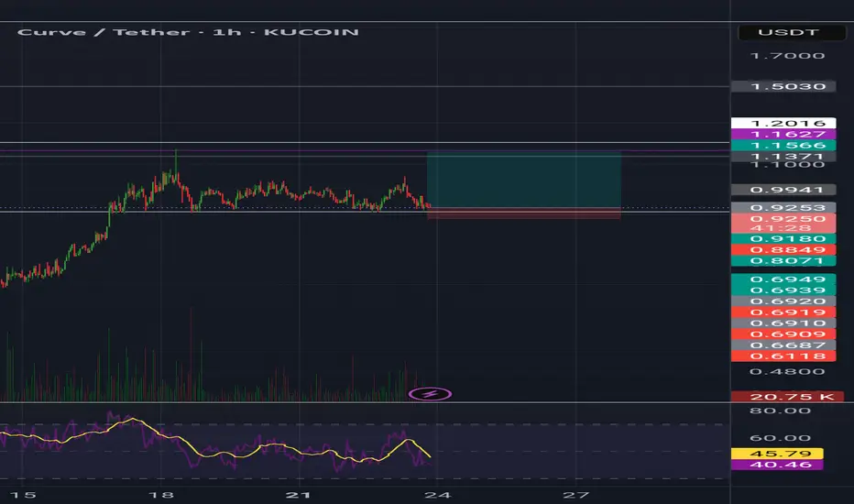854x504 pixels.
Task: Click the 80.00 RSI scale tick
Action: pyautogui.click(x=780, y=411)
